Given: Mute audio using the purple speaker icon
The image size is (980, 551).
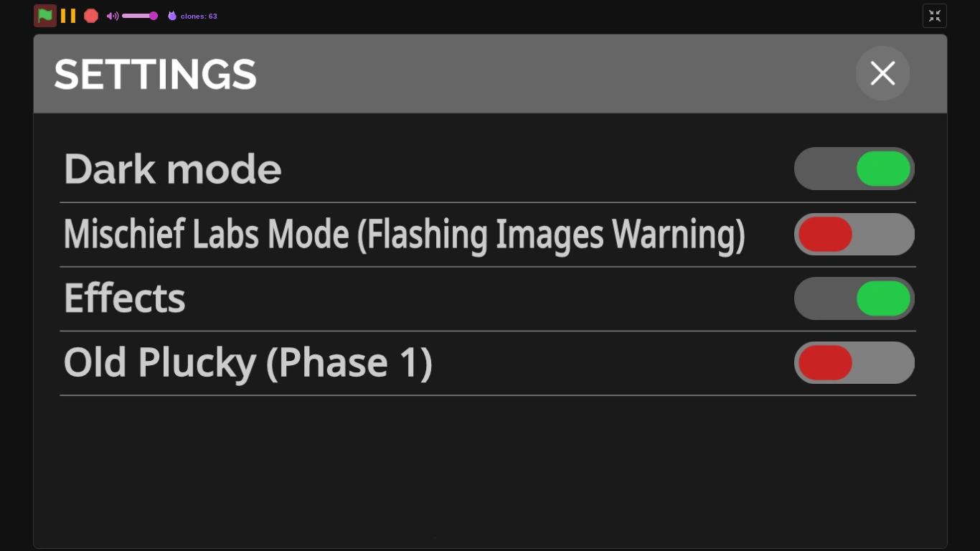Looking at the screenshot, I should [x=112, y=16].
